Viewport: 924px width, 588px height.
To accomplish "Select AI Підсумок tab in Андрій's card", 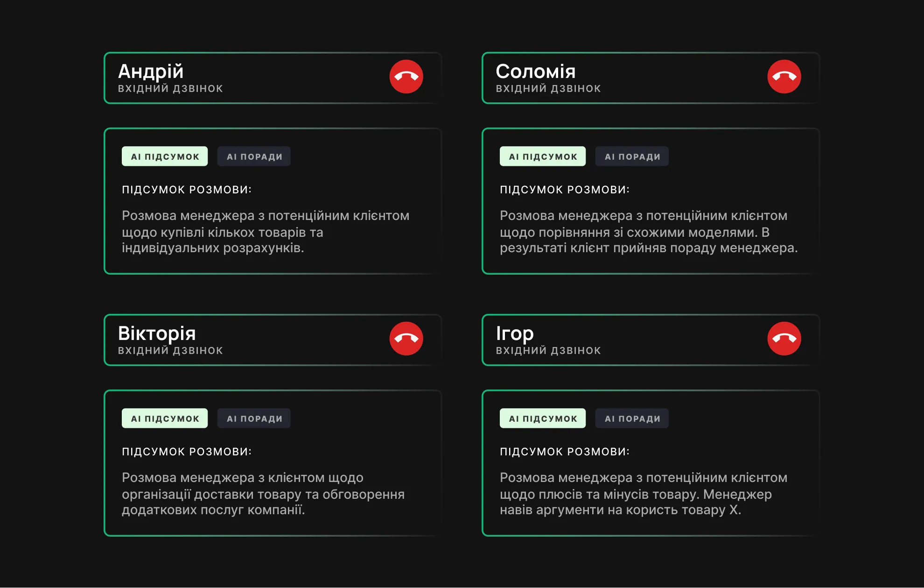I will (x=165, y=156).
